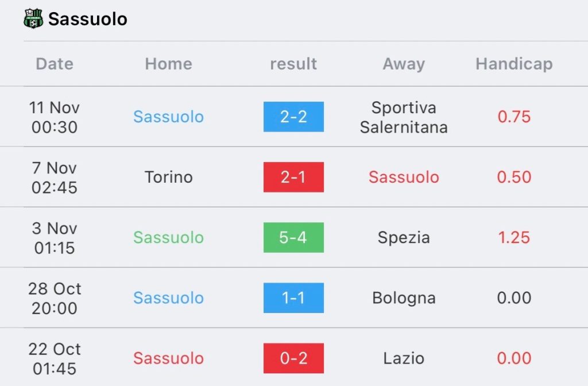
Task: Click the 0.75 handicap value
Action: coord(514,117)
